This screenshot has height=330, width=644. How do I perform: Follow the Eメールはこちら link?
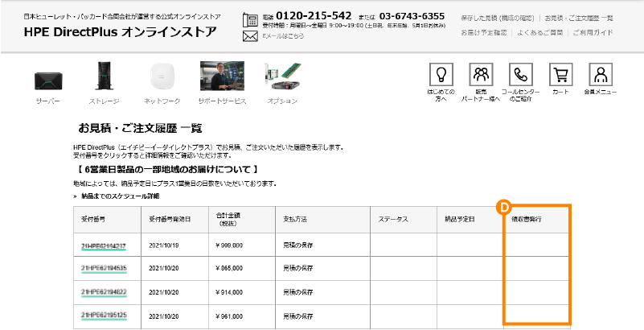[283, 36]
